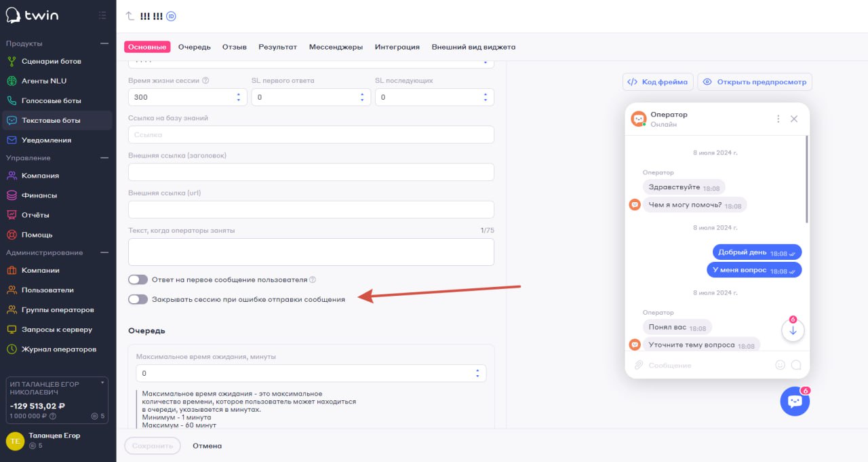Screen dimensions: 868x462
Task: Click the Текстовые боты chat icon
Action: (12, 120)
